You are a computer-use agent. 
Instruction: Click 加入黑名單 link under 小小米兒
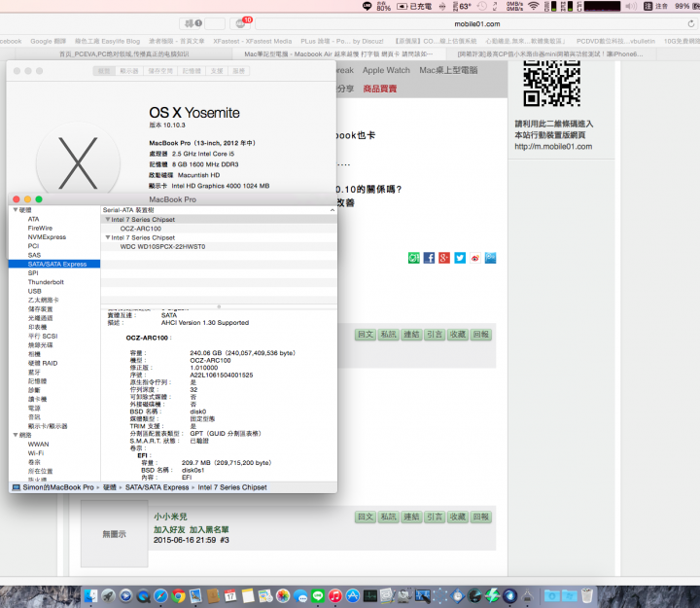[x=209, y=529]
